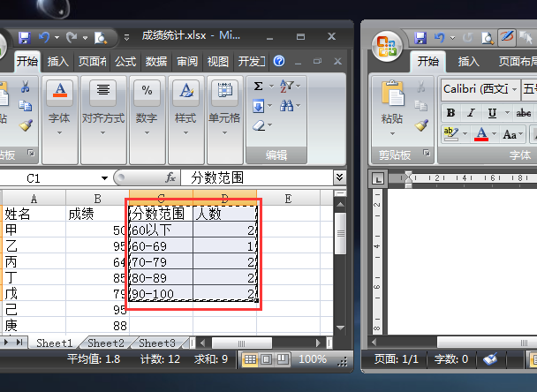The image size is (537, 392).
Task: Toggle Underline in Word
Action: point(492,113)
